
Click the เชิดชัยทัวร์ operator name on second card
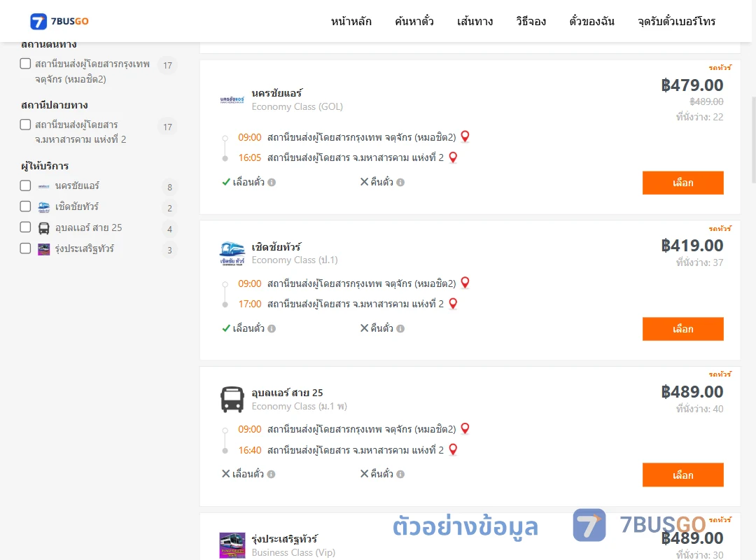coord(276,246)
